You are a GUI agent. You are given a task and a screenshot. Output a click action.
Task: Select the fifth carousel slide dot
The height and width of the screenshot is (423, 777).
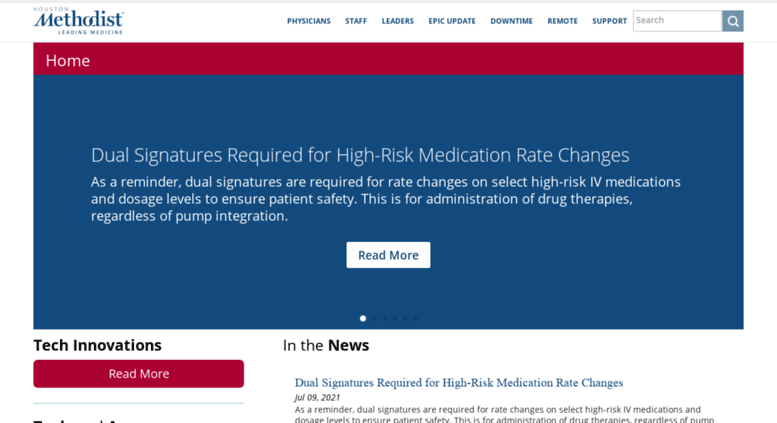[405, 318]
